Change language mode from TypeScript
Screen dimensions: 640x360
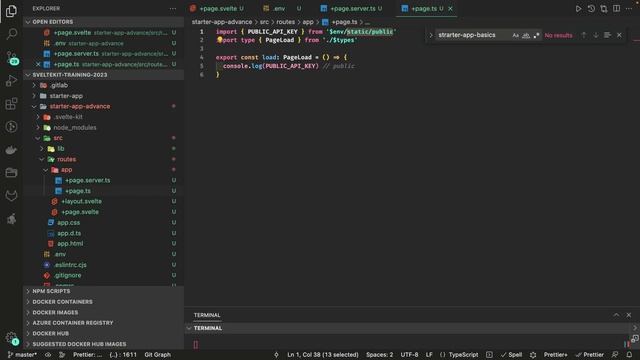click(463, 355)
